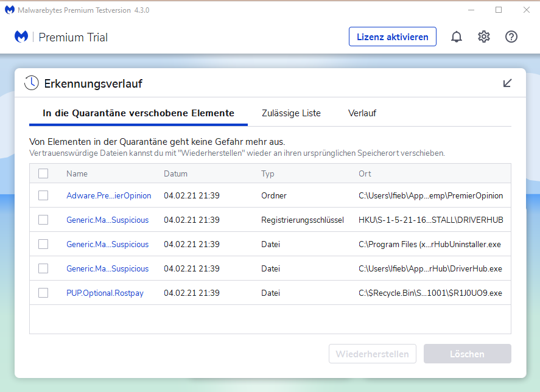Sort by Ort column header

click(365, 173)
